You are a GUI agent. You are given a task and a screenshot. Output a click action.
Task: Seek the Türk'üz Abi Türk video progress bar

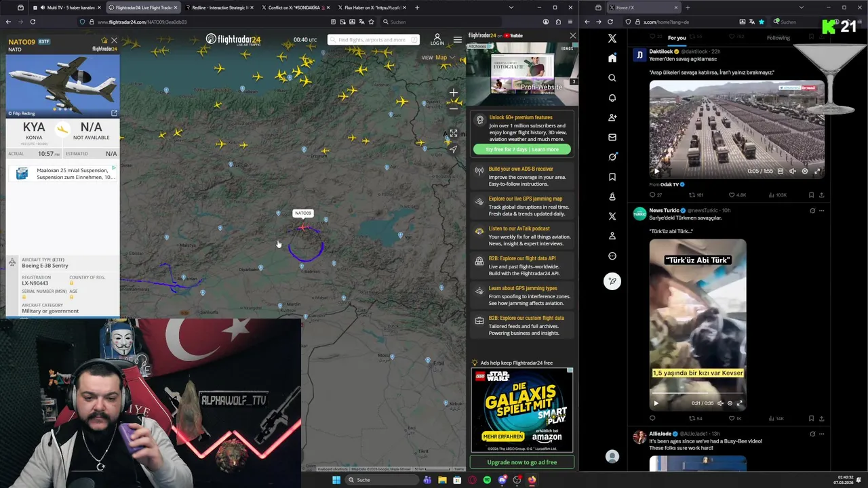click(698, 393)
